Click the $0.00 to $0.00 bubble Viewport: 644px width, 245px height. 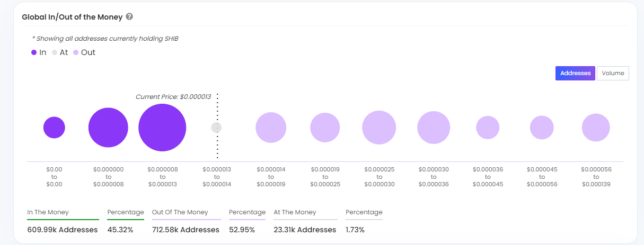pyautogui.click(x=54, y=128)
